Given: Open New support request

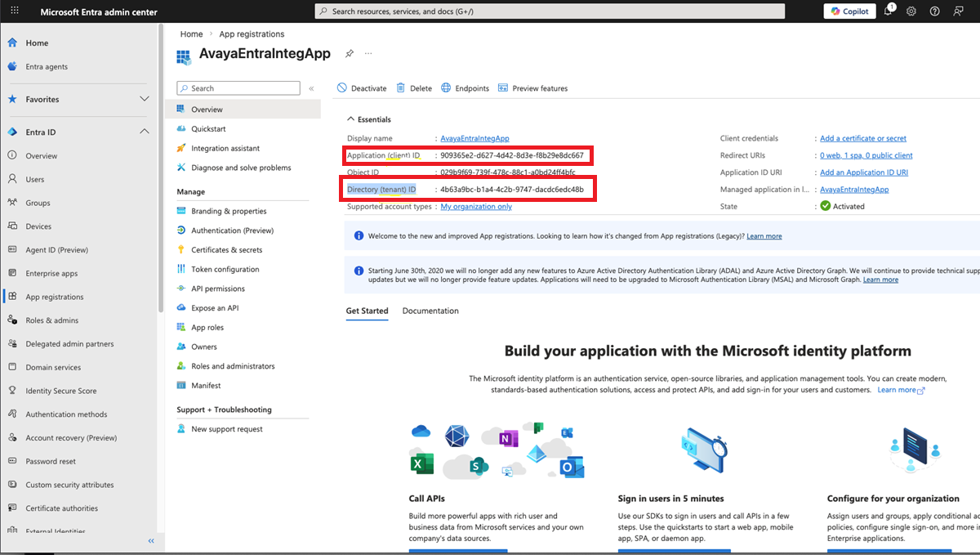Looking at the screenshot, I should pos(227,429).
